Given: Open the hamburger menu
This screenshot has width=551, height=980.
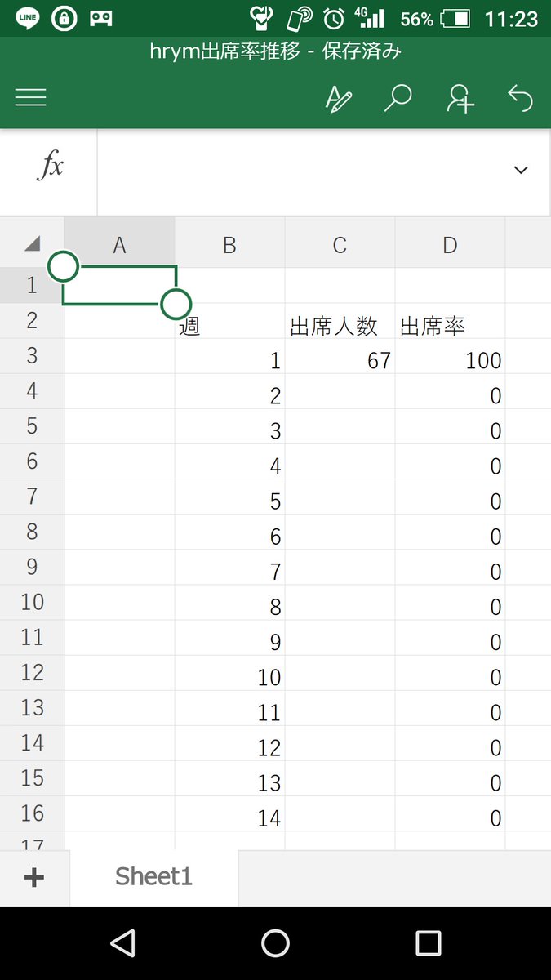Looking at the screenshot, I should pyautogui.click(x=30, y=99).
